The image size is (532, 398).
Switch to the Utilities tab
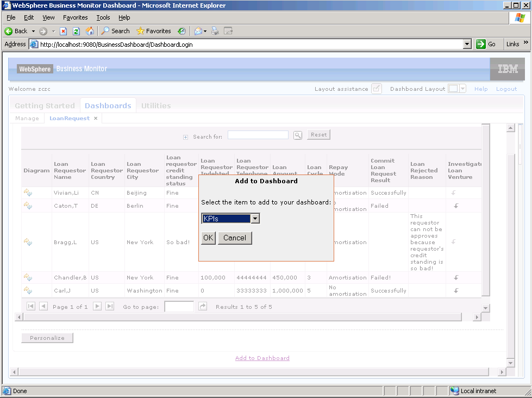(156, 105)
